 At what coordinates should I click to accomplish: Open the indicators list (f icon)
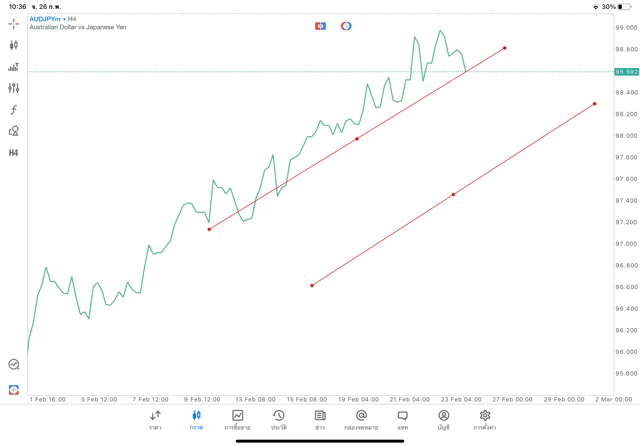click(x=13, y=109)
